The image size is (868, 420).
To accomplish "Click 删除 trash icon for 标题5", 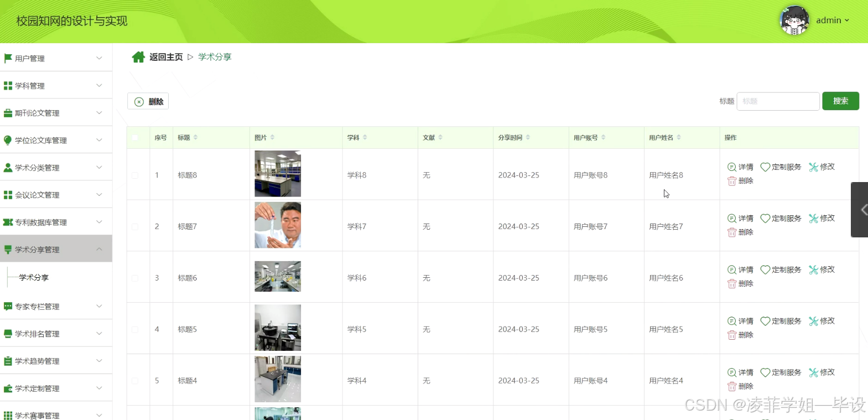I will point(732,335).
